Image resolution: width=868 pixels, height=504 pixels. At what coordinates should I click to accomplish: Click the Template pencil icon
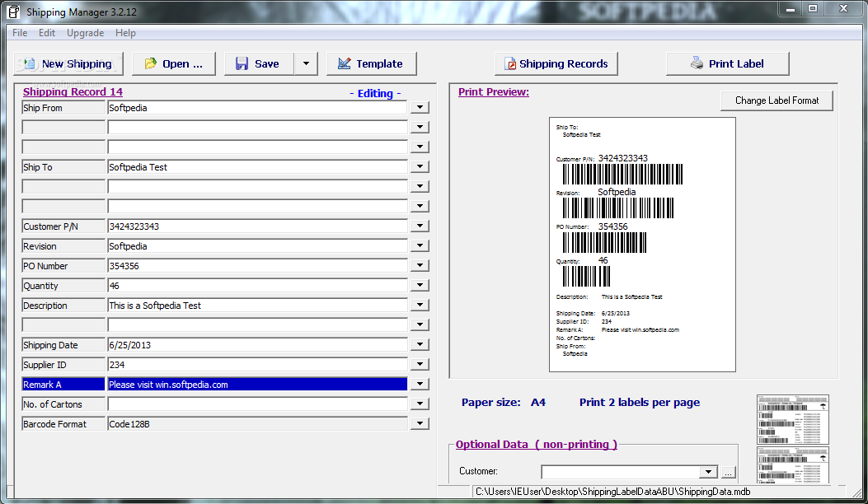344,63
